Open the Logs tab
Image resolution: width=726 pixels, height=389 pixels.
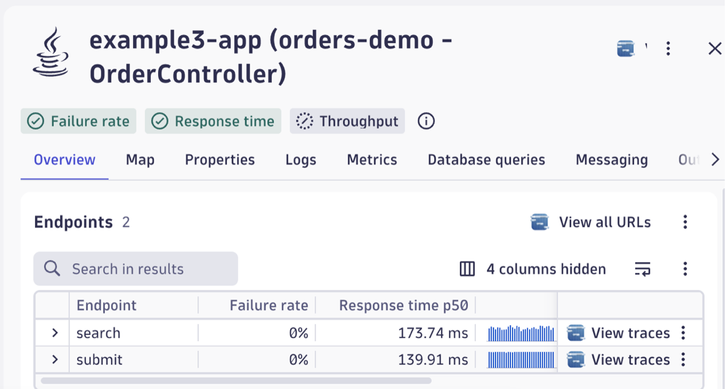300,160
